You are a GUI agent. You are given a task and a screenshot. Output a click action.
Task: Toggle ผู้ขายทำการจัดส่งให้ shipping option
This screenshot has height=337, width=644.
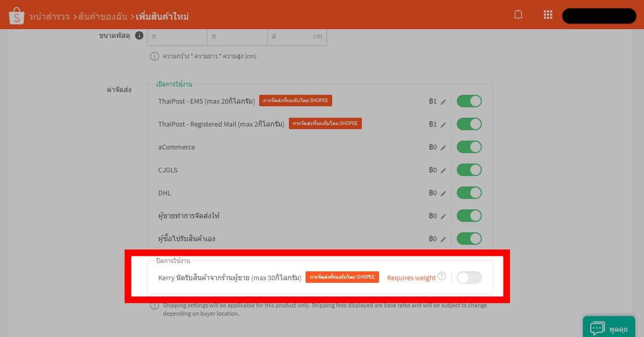[x=469, y=216]
